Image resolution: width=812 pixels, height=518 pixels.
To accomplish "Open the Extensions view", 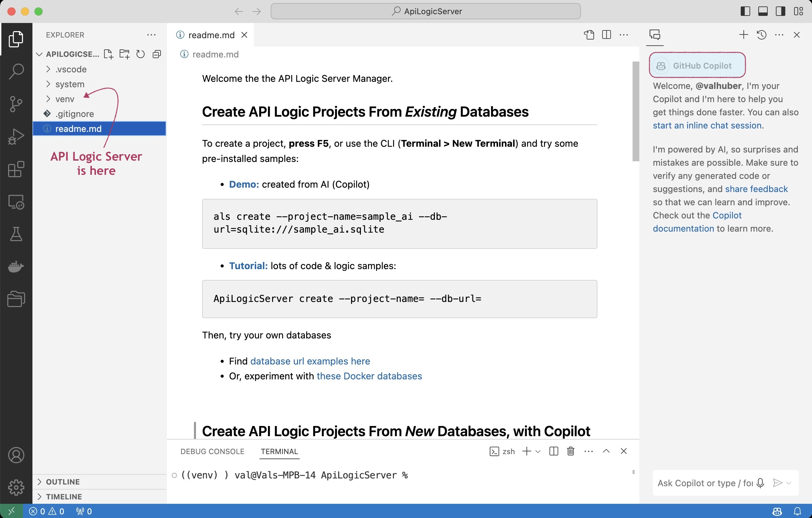I will 16,169.
